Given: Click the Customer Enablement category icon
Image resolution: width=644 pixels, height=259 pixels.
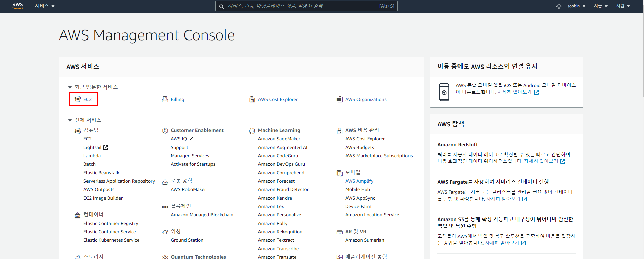Looking at the screenshot, I should (x=165, y=131).
